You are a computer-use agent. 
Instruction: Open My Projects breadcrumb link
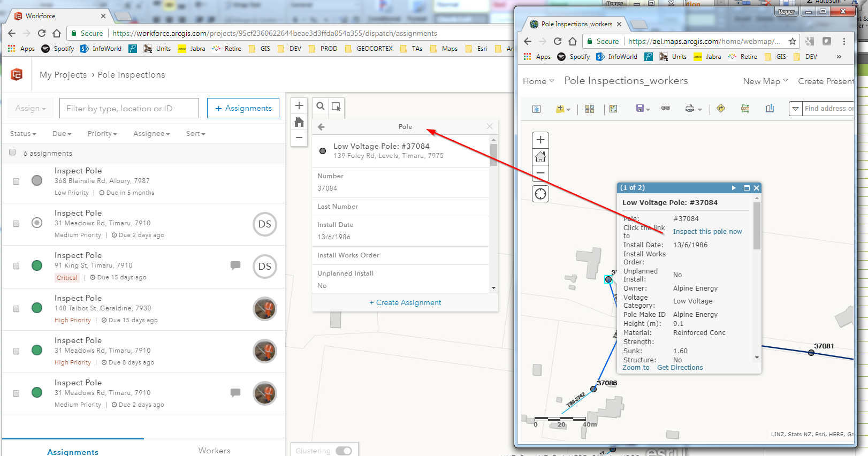(x=63, y=75)
